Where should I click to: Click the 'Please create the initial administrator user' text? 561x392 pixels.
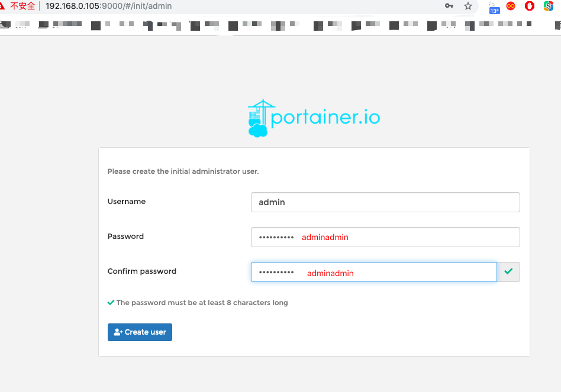coord(183,171)
